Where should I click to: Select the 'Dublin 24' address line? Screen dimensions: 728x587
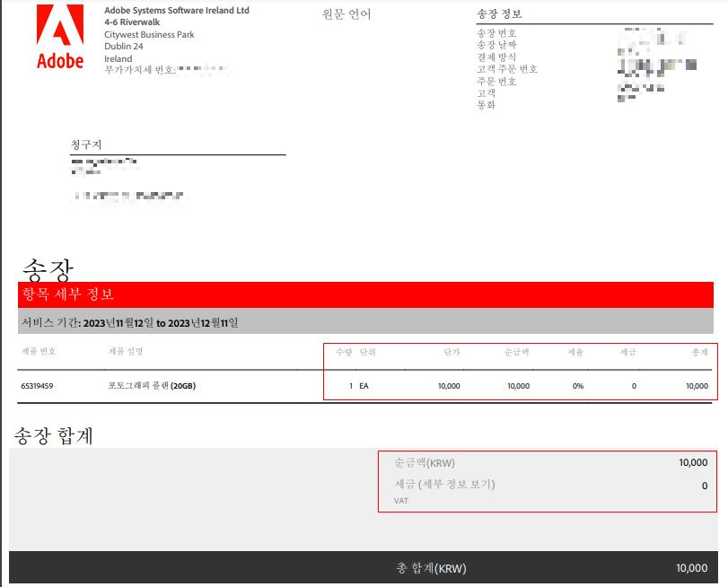click(124, 47)
